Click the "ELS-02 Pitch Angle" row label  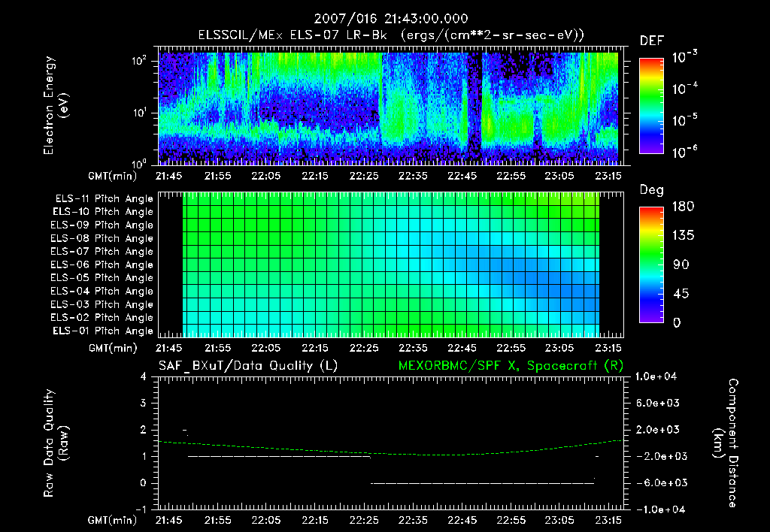pyautogui.click(x=102, y=318)
